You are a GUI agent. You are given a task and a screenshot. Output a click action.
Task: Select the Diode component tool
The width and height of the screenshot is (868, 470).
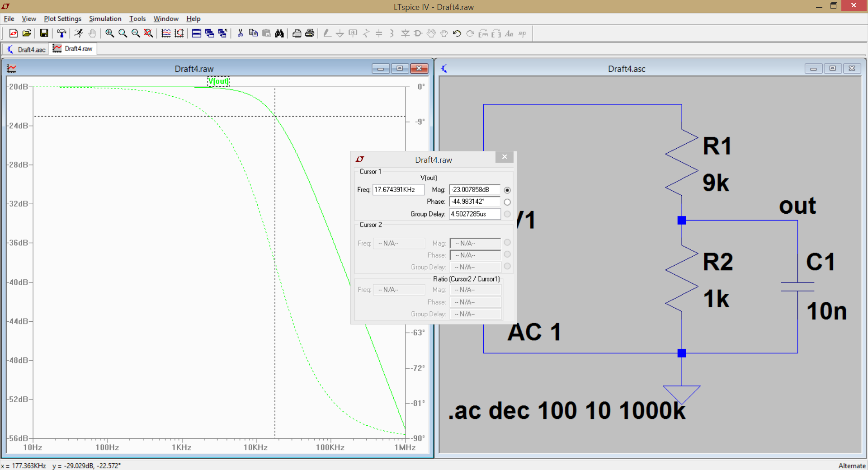(405, 33)
